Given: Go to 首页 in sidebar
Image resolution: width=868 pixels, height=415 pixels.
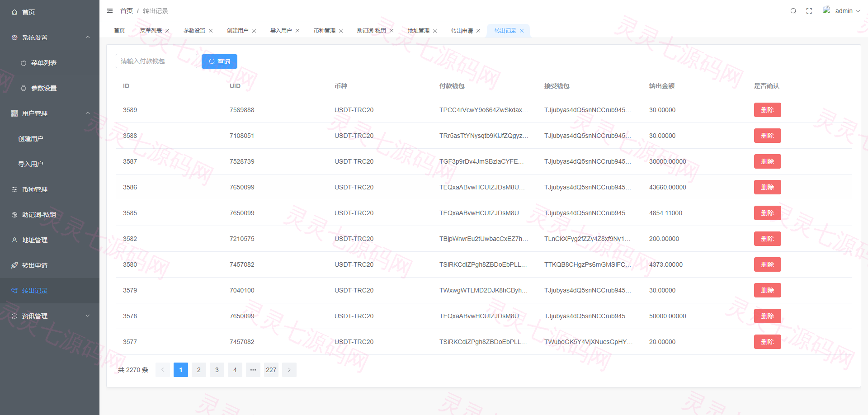Looking at the screenshot, I should click(50, 12).
